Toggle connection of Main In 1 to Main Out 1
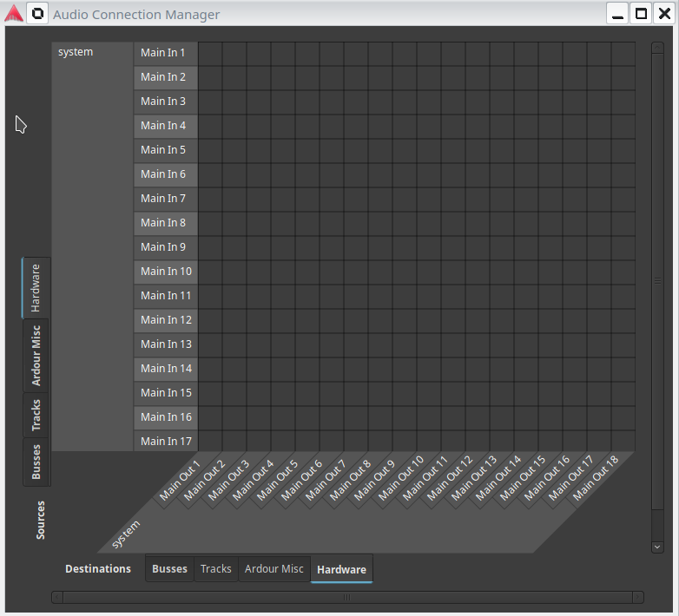The width and height of the screenshot is (679, 616). point(210,53)
